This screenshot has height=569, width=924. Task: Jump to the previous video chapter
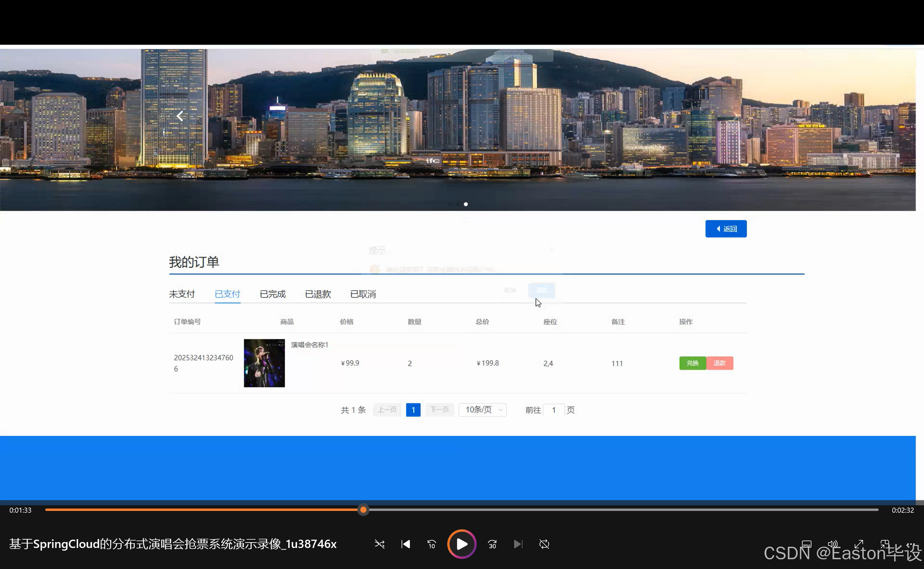405,544
